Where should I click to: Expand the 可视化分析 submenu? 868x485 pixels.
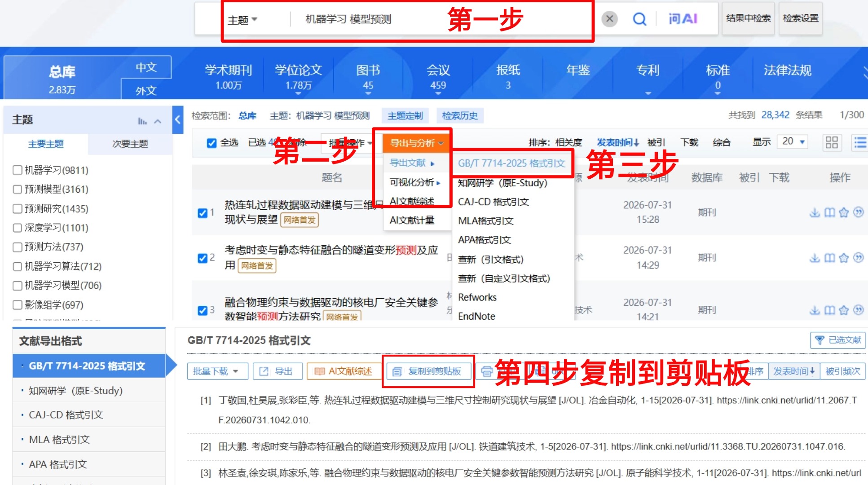click(414, 182)
